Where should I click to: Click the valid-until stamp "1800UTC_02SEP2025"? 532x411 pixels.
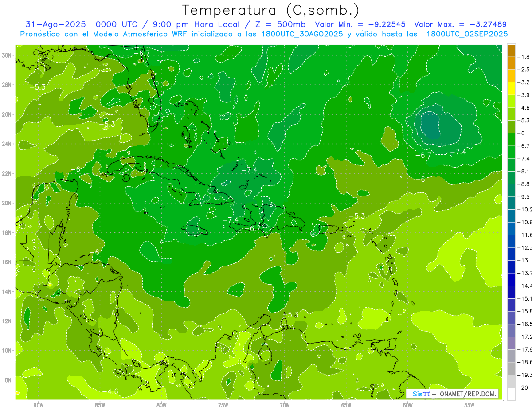point(467,34)
